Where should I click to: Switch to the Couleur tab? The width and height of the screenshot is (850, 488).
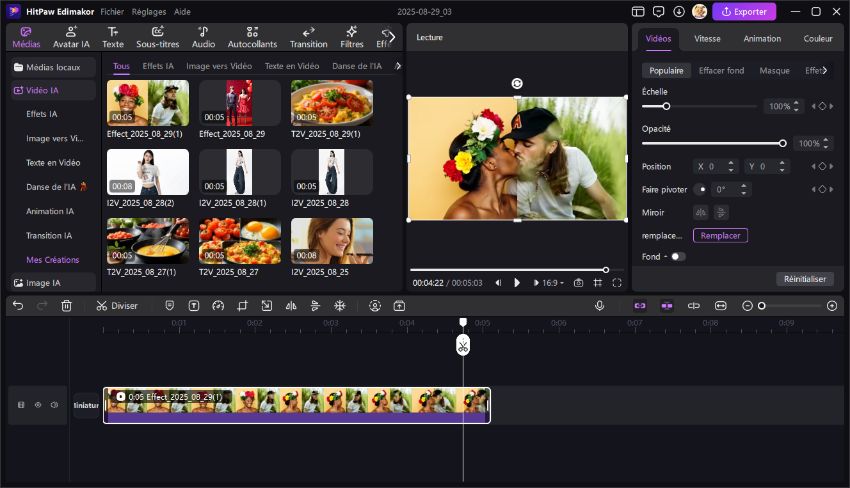click(x=817, y=38)
